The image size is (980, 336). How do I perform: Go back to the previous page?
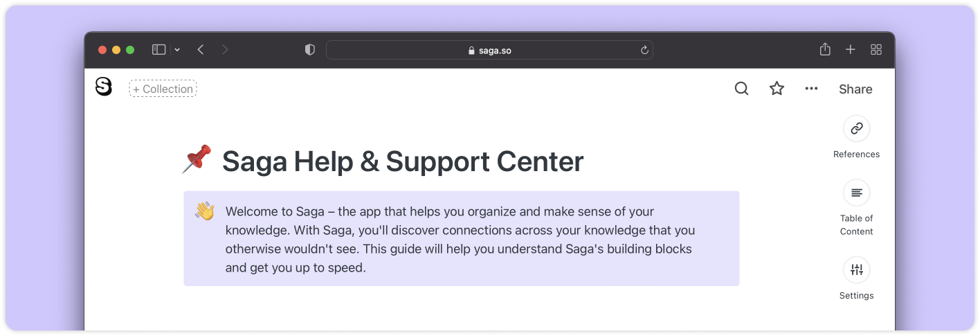[x=201, y=50]
